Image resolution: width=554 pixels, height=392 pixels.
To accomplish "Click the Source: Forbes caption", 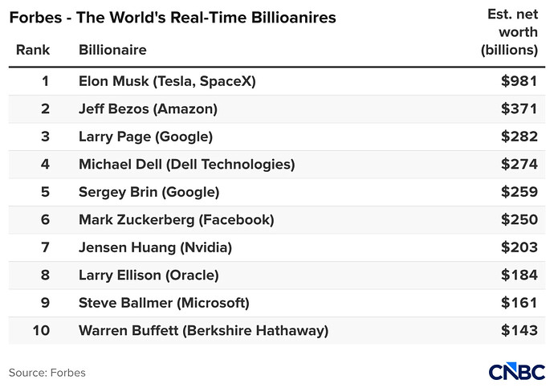I will 47,373.
